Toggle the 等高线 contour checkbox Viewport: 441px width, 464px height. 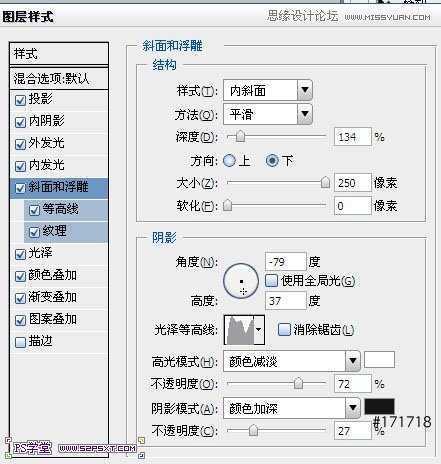coord(34,210)
